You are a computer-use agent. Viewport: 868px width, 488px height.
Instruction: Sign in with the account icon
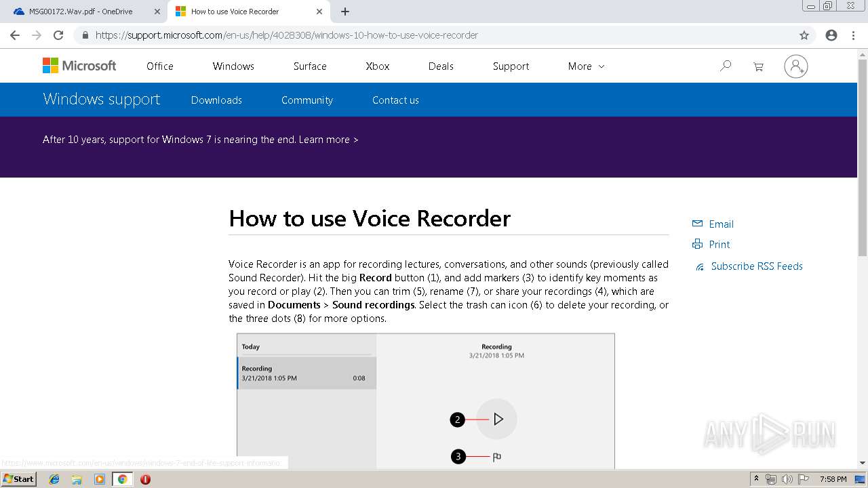click(795, 66)
